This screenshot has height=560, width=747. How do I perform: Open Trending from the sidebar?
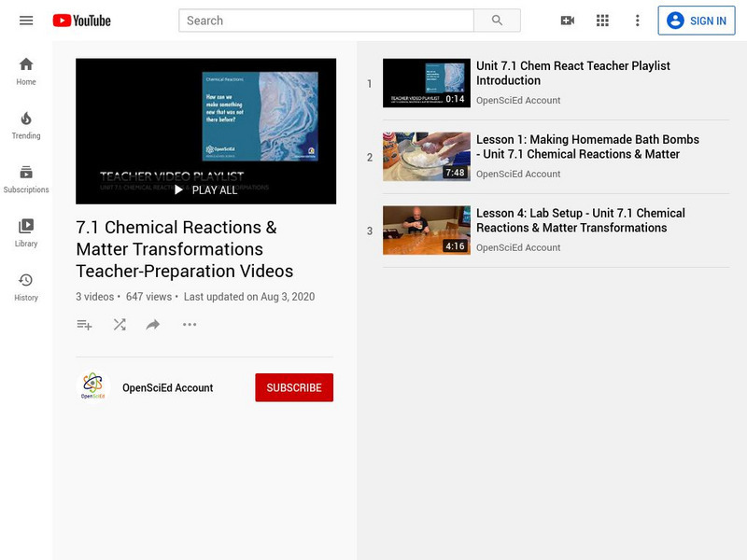[x=25, y=121]
